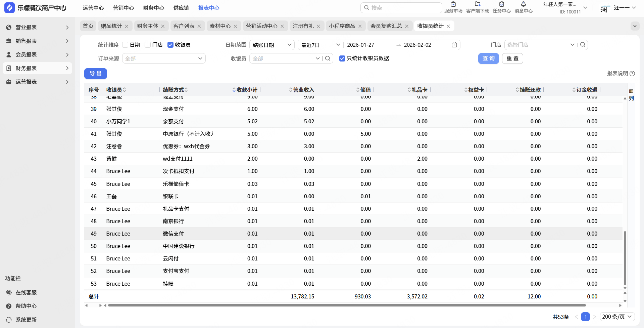This screenshot has width=644, height=328.
Task: Click the 查询 query button
Action: [488, 58]
